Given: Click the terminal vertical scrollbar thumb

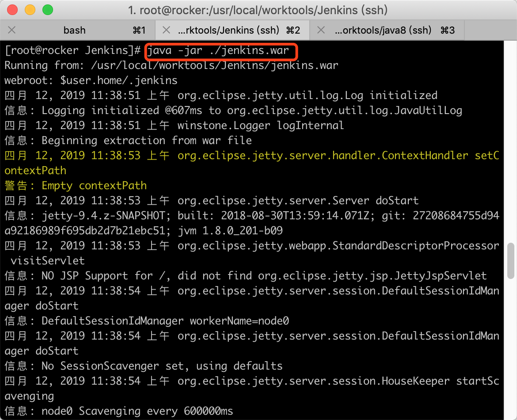Looking at the screenshot, I should pos(511,261).
